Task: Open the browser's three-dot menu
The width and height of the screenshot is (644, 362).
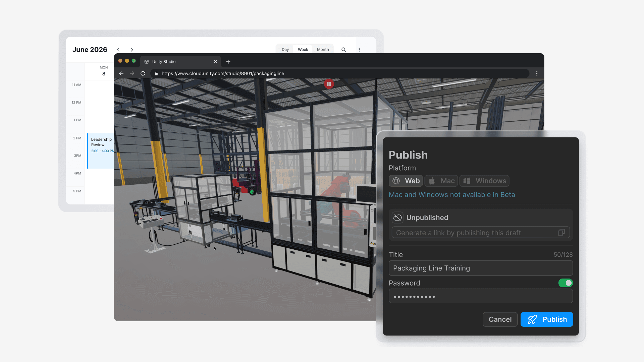Action: (x=537, y=73)
